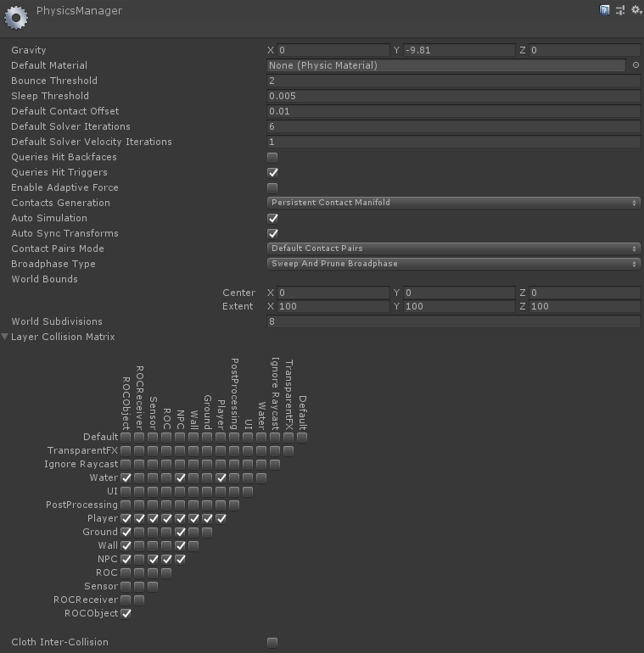Uncheck Player versus Player collision checkbox
This screenshot has width=644, height=653.
(x=221, y=518)
